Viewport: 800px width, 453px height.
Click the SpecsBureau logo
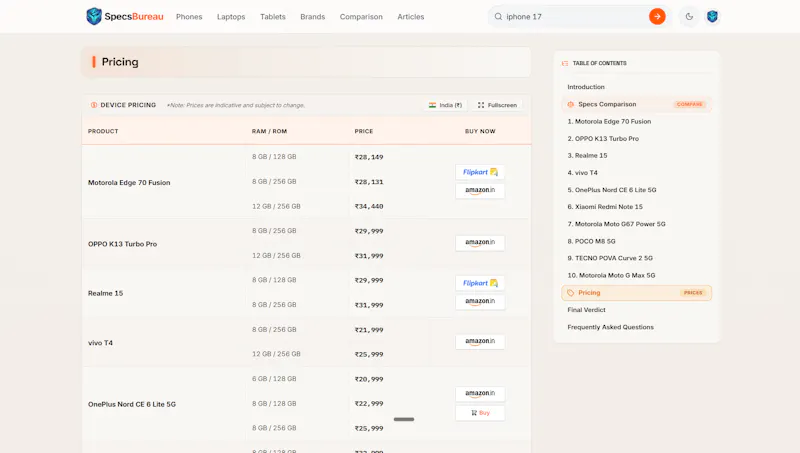(x=125, y=16)
